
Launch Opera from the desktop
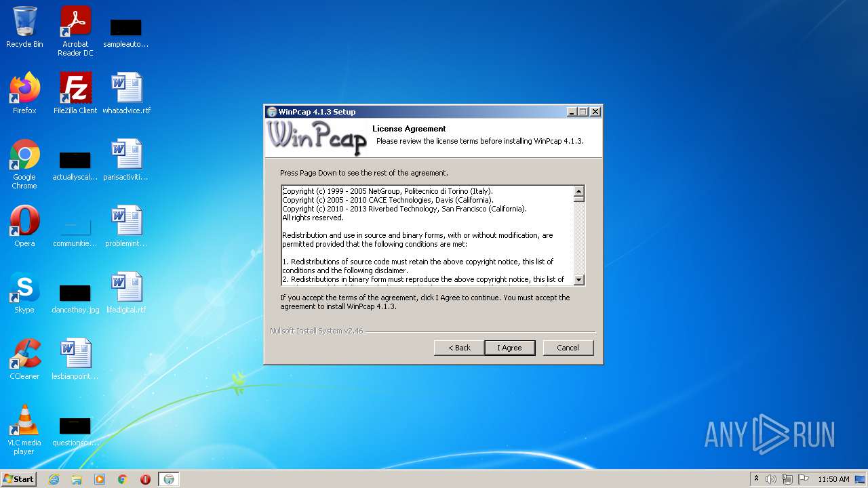[24, 226]
